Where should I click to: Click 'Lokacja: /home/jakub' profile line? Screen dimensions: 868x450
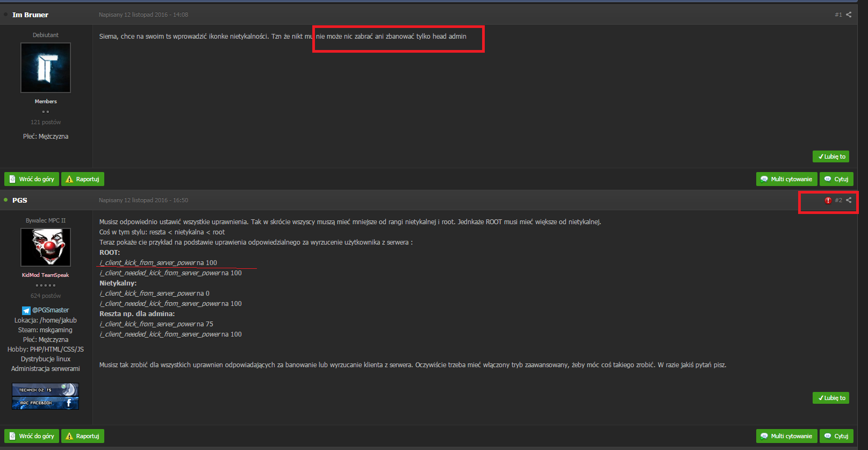[x=46, y=320]
